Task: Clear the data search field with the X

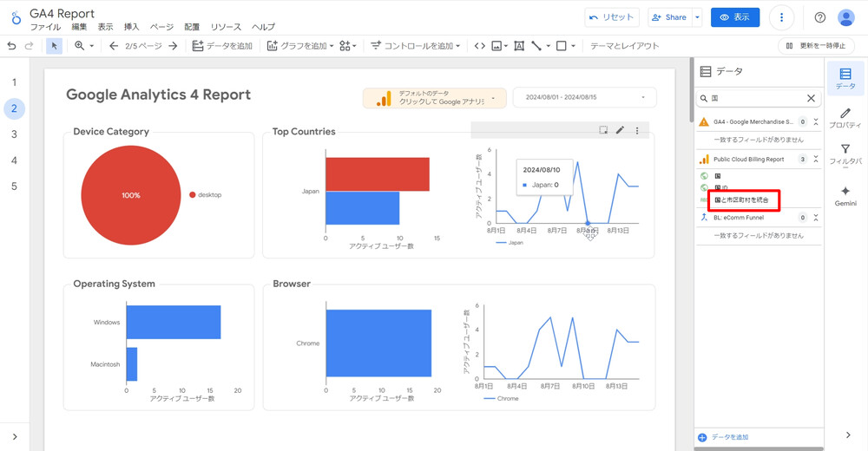Action: click(811, 99)
